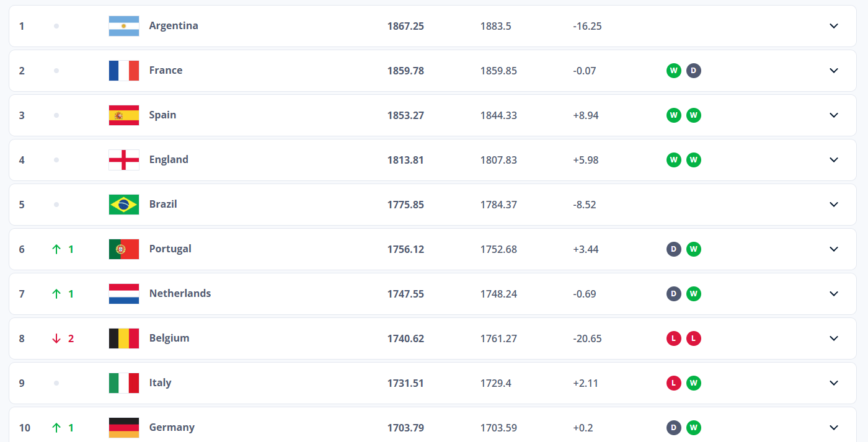
Task: Open the Netherlands team name link
Action: 180,293
